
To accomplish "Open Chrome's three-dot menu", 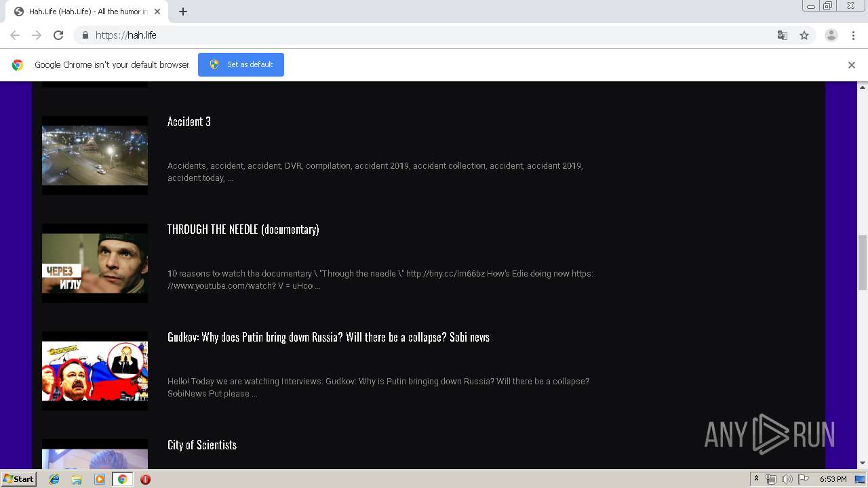I will click(853, 35).
